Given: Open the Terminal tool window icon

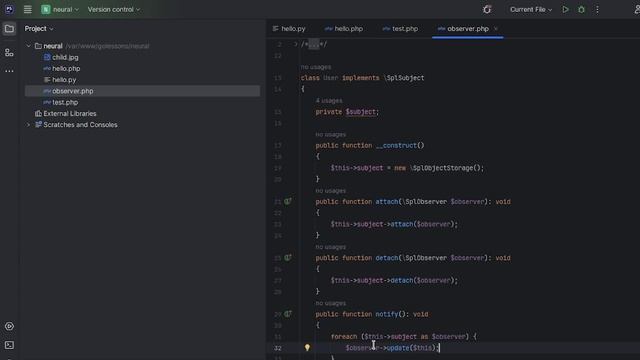Looking at the screenshot, I should [9, 345].
